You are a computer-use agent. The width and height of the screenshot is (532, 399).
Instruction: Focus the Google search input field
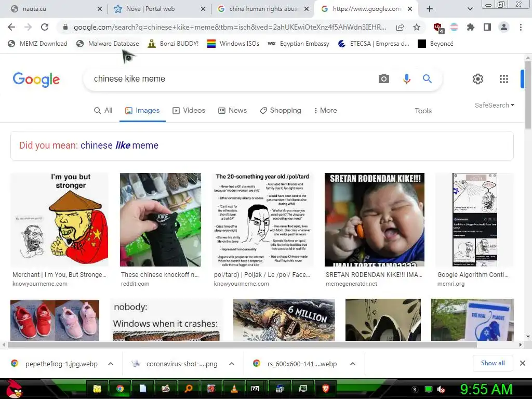tap(231, 79)
